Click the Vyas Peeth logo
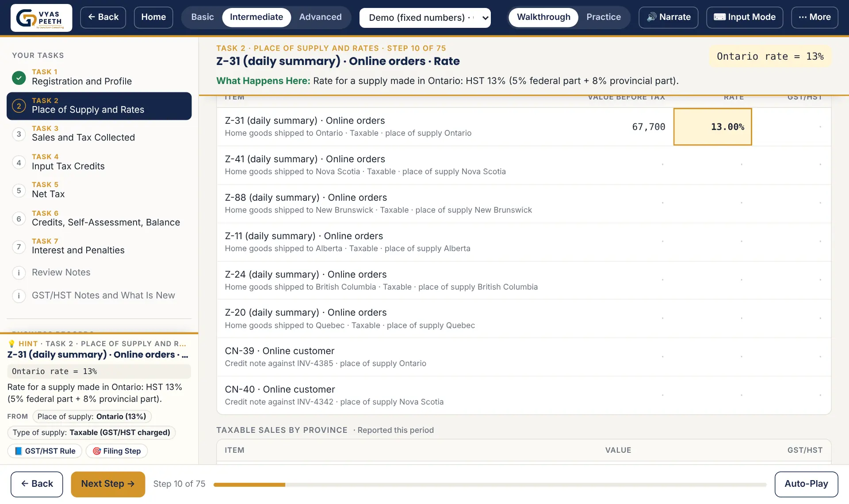849x504 pixels. [x=41, y=18]
